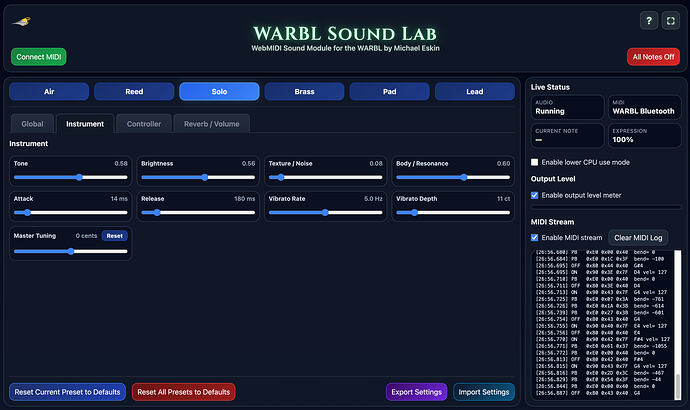Pick the Pad preset
690x410 pixels.
pos(389,92)
